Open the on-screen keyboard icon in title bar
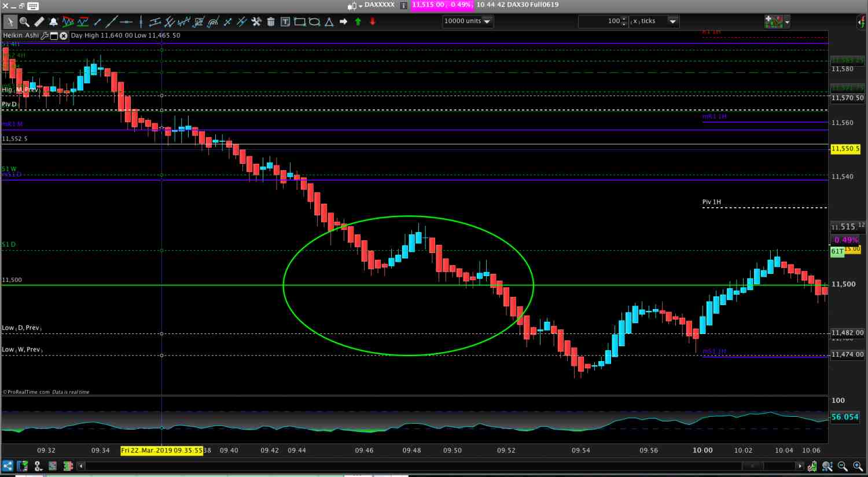Screen dimensions: 868x477 point(33,6)
